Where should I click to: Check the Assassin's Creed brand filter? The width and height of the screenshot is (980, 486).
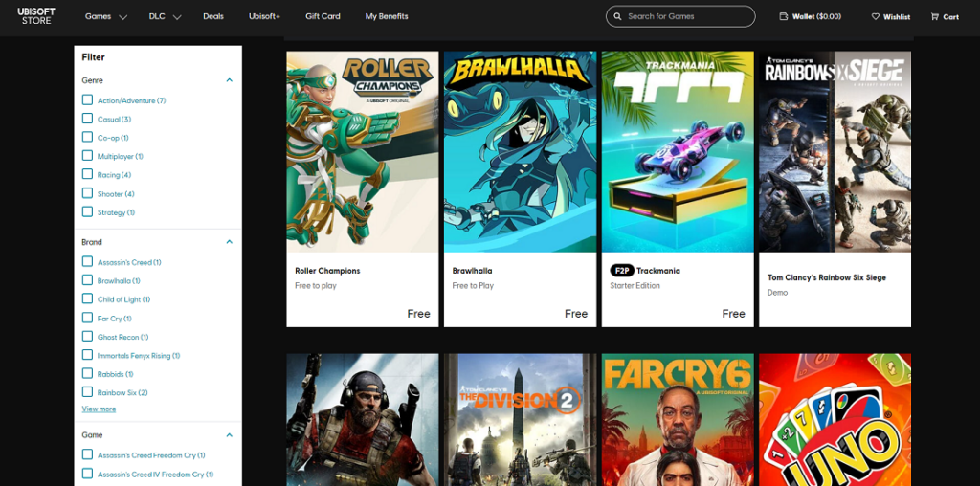tap(87, 262)
